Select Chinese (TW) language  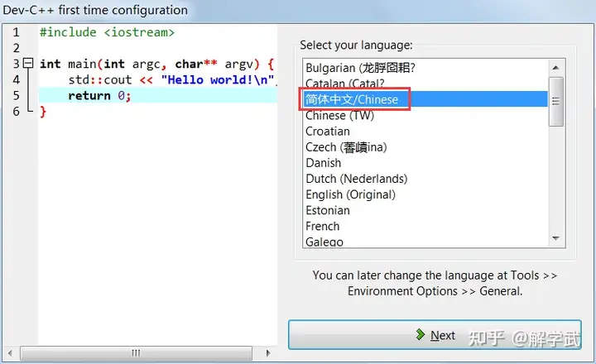coord(425,115)
